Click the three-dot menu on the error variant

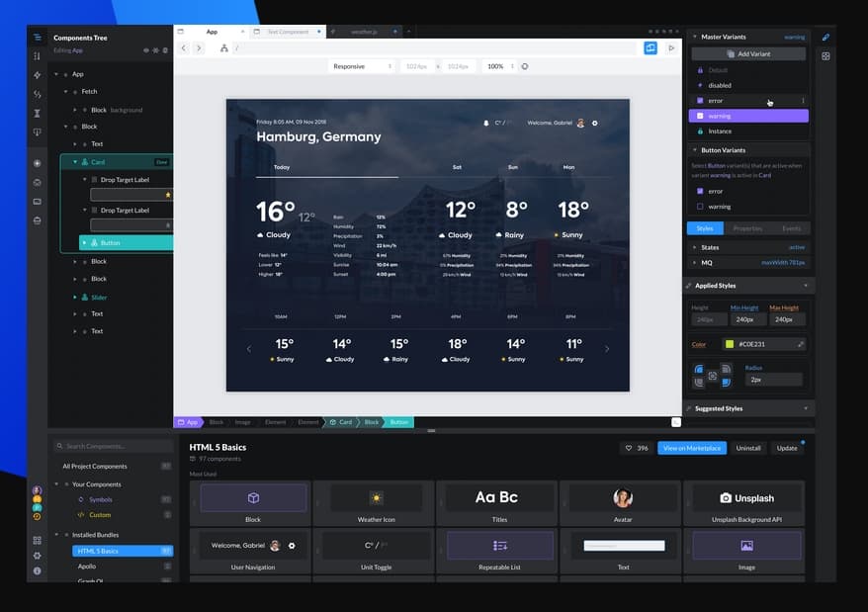(803, 101)
